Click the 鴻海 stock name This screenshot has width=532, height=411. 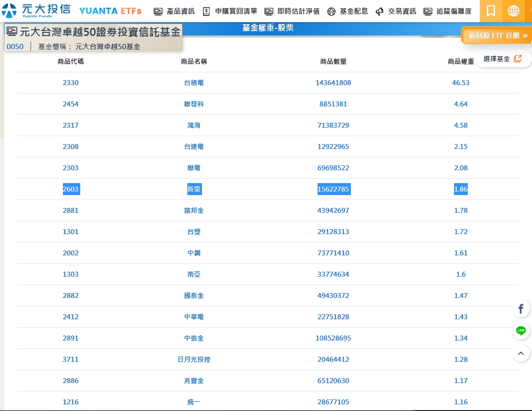pos(194,125)
